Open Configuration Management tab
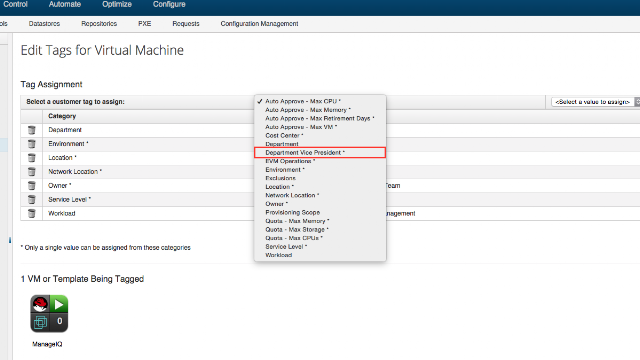 coord(259,24)
